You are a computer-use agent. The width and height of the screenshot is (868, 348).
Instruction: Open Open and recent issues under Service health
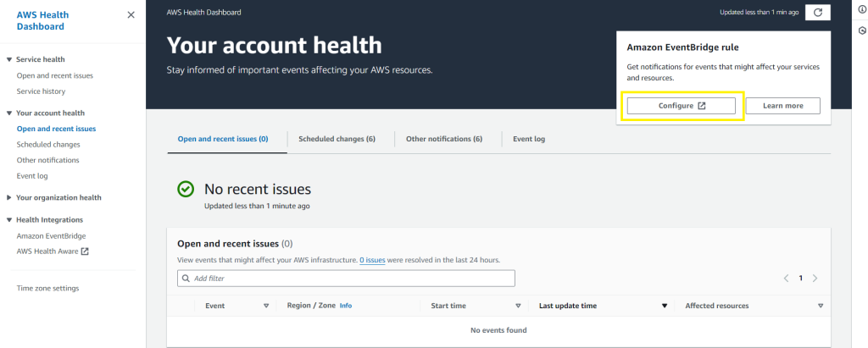point(55,76)
